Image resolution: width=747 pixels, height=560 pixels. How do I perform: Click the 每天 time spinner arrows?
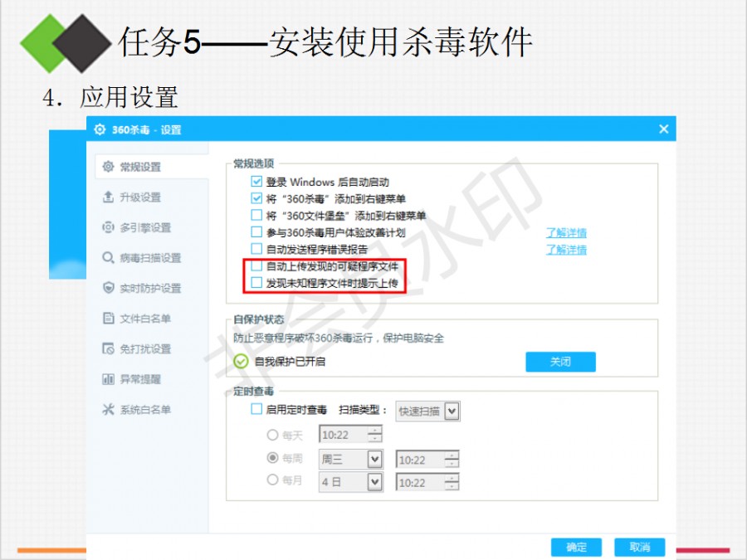tap(375, 435)
